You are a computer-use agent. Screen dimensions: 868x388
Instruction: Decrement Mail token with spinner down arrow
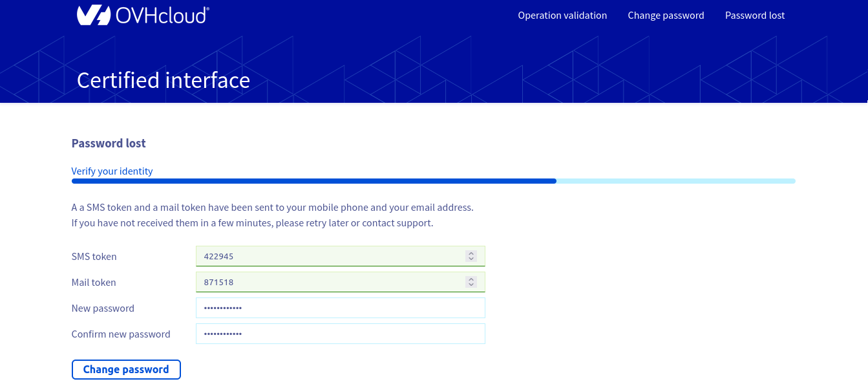[x=471, y=285]
